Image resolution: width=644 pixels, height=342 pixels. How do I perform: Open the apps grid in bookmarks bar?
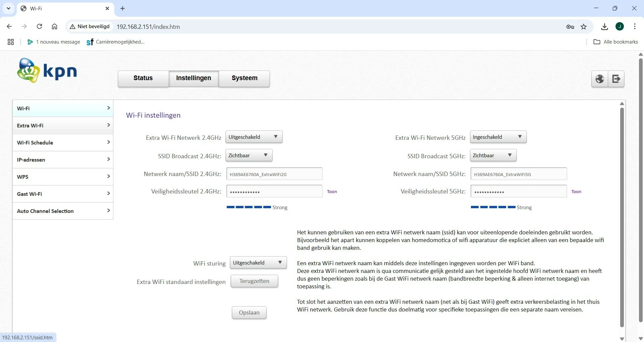11,42
